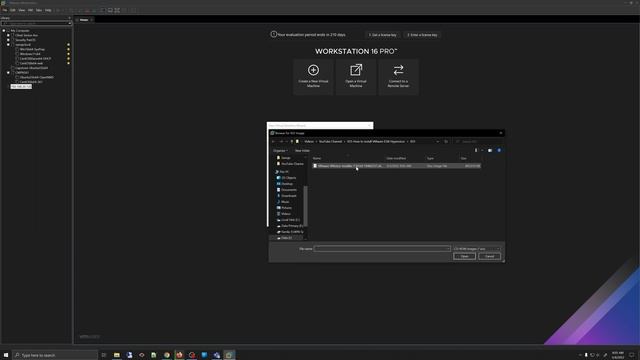
Task: Click the folder search field in the dialog
Action: coord(478,142)
